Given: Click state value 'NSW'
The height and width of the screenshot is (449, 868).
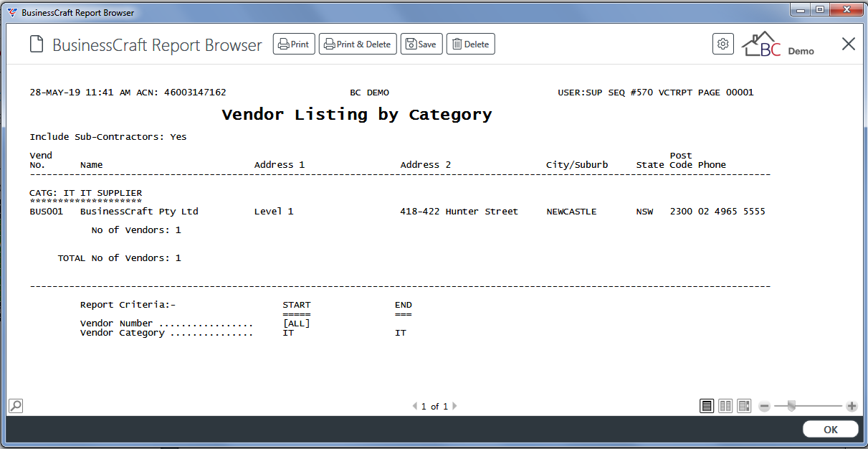Looking at the screenshot, I should point(644,212).
